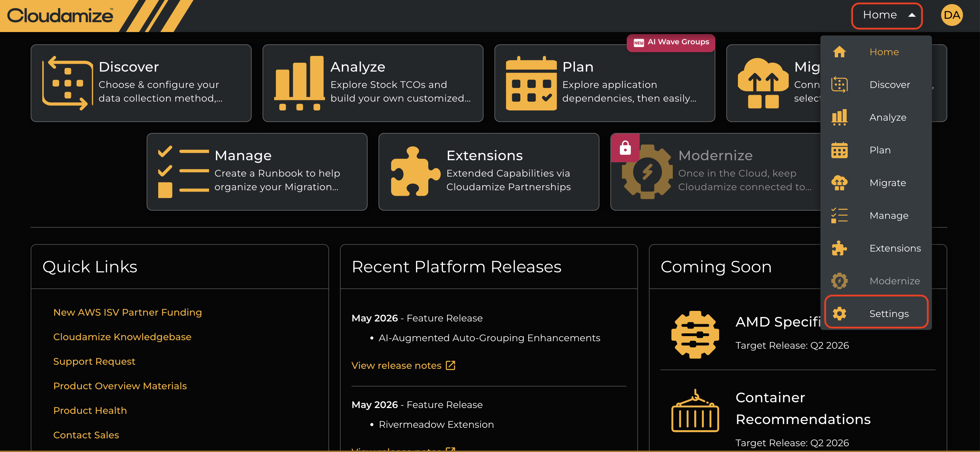Viewport: 980px width, 452px height.
Task: Open Product Overview Materials link
Action: 120,386
